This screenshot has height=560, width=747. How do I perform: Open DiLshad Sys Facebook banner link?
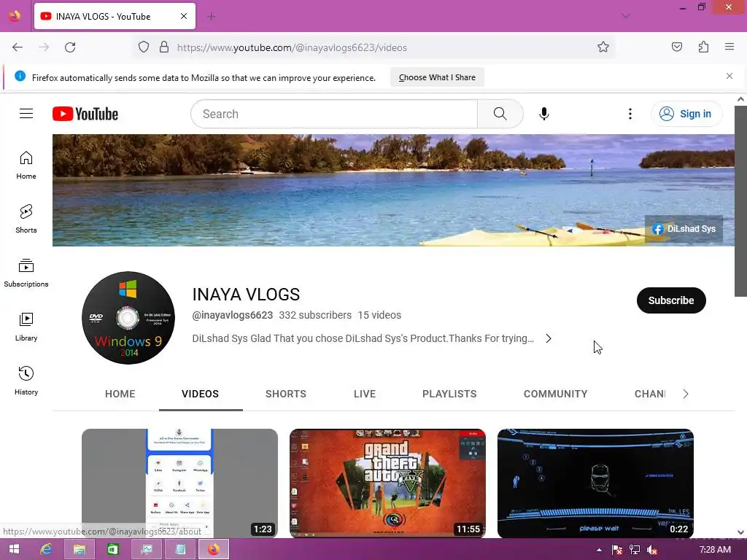[684, 229]
